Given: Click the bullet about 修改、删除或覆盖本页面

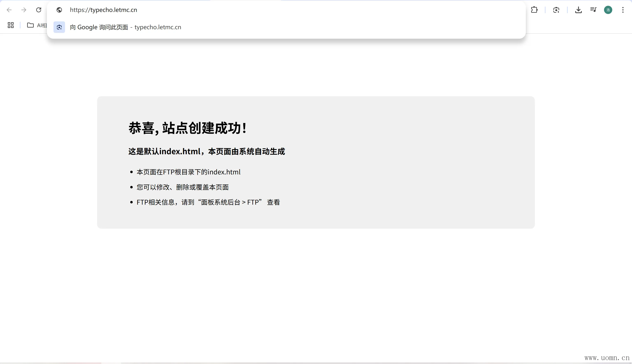Looking at the screenshot, I should [182, 187].
